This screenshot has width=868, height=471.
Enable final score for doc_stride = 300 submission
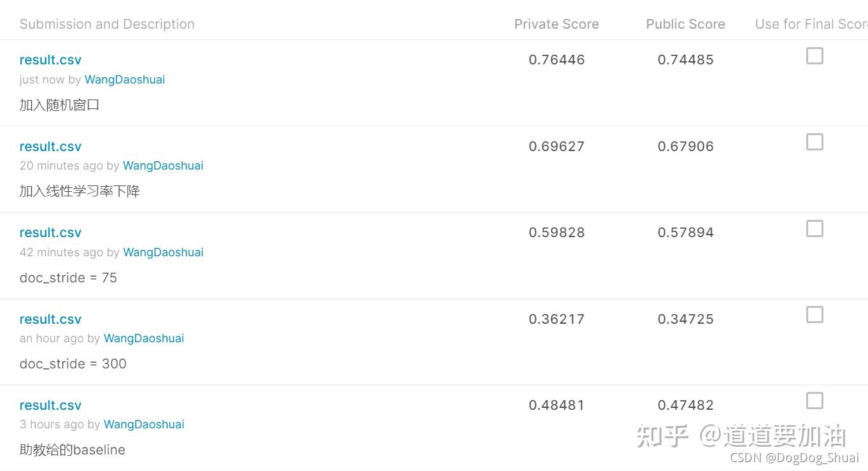[x=815, y=315]
